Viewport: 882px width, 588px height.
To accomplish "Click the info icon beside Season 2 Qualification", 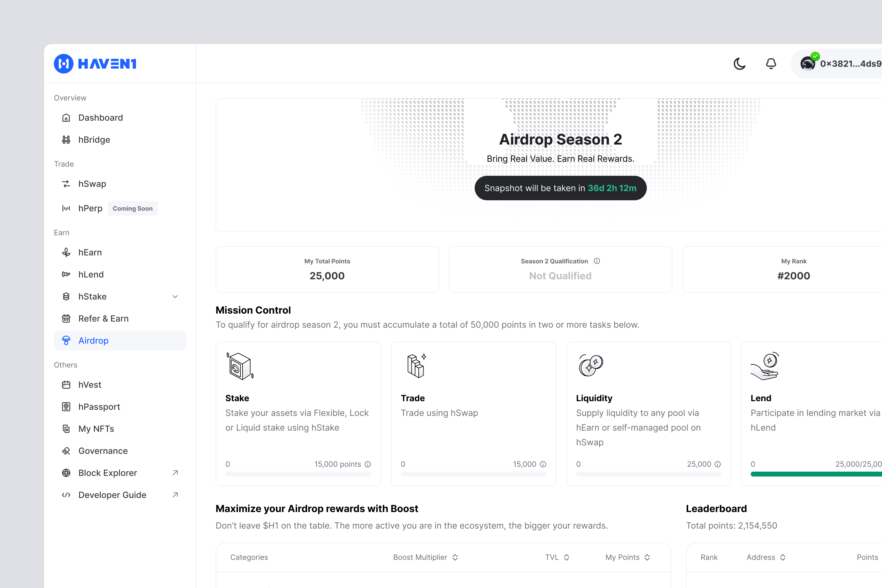I will (597, 261).
